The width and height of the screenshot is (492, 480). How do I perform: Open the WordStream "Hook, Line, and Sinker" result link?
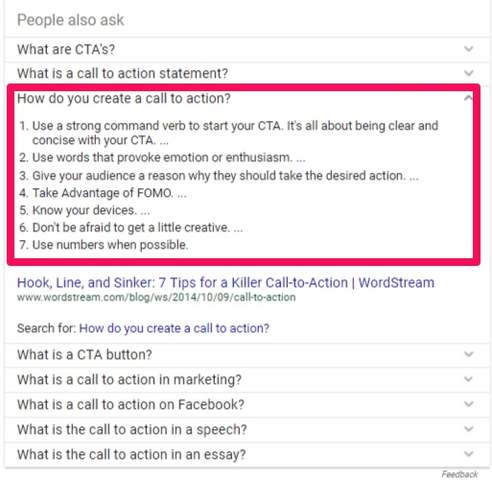(226, 283)
